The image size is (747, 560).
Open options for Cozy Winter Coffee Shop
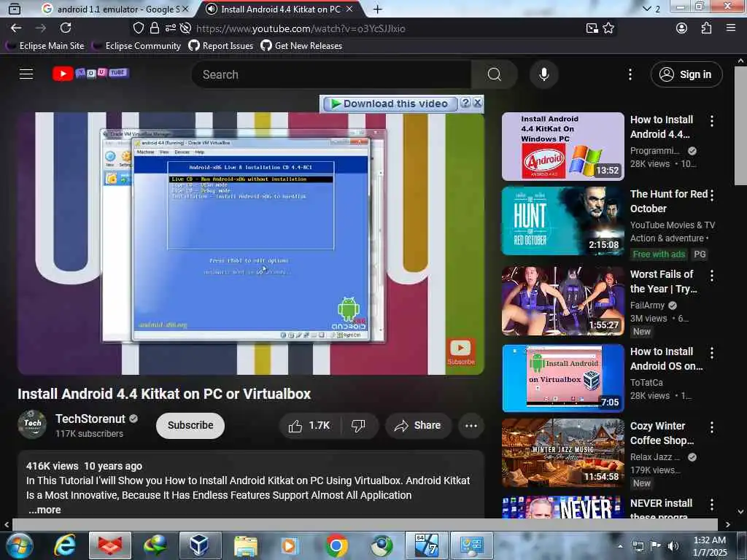712,427
